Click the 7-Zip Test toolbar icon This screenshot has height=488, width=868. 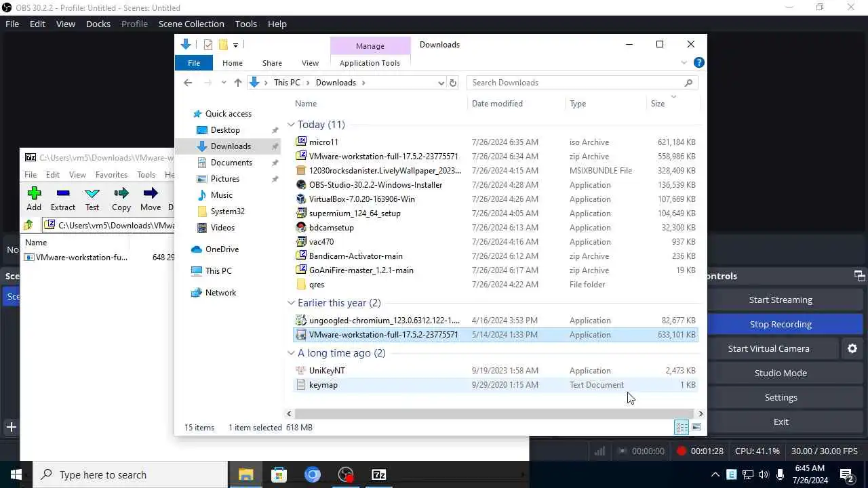pos(92,194)
